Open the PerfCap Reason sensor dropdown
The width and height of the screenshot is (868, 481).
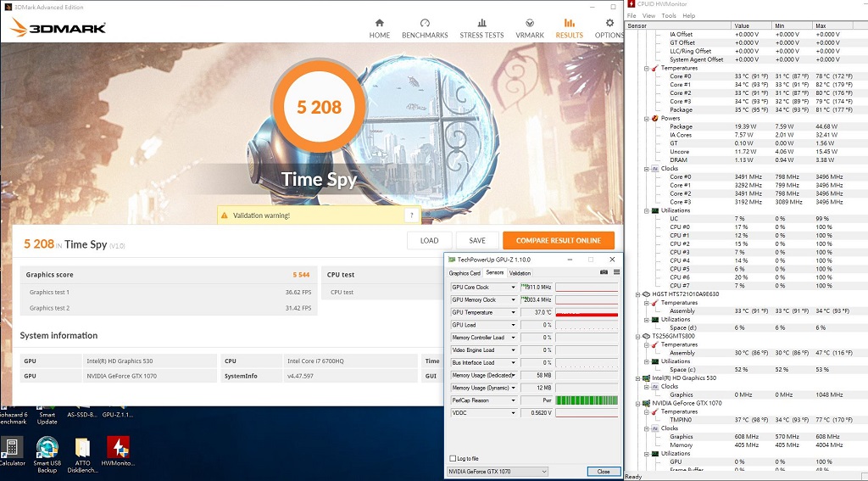(513, 400)
